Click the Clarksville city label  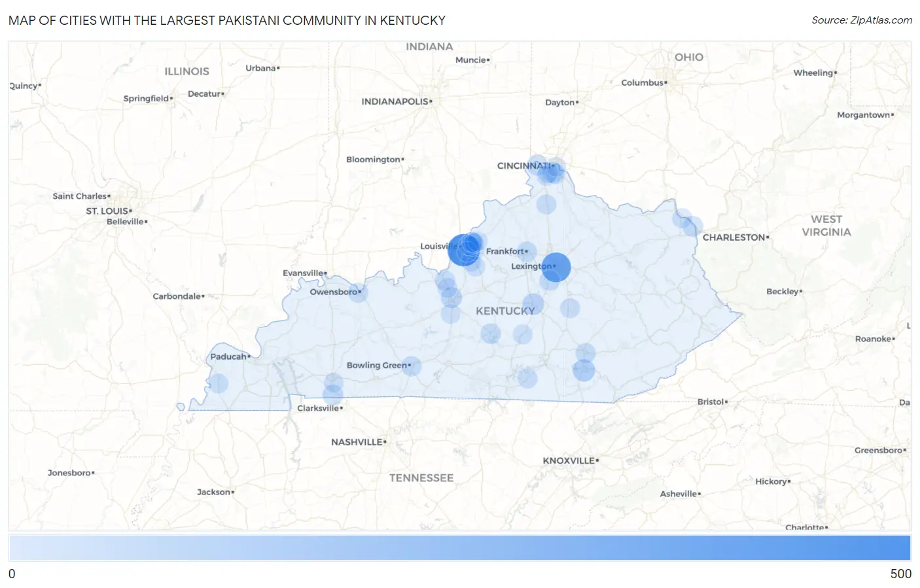[x=318, y=408]
